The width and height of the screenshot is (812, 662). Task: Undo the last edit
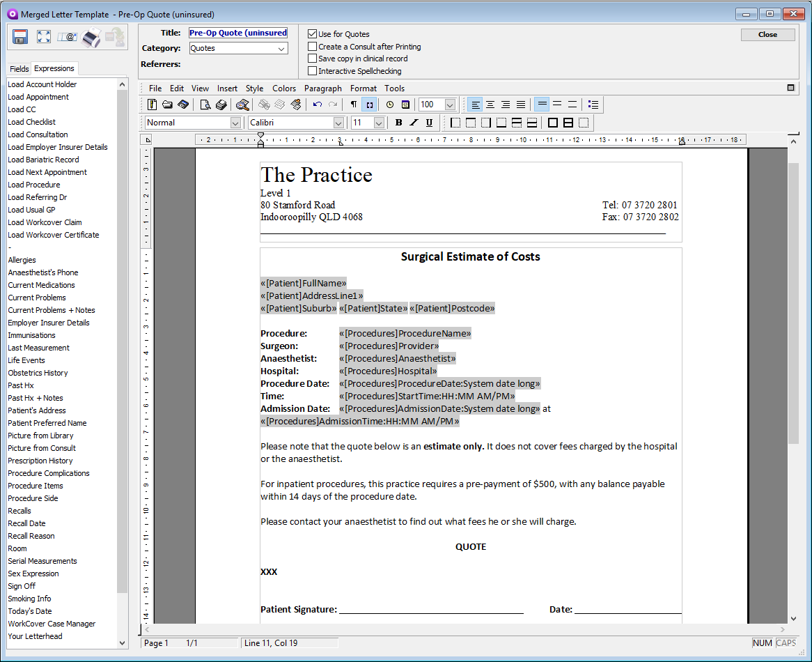click(317, 104)
